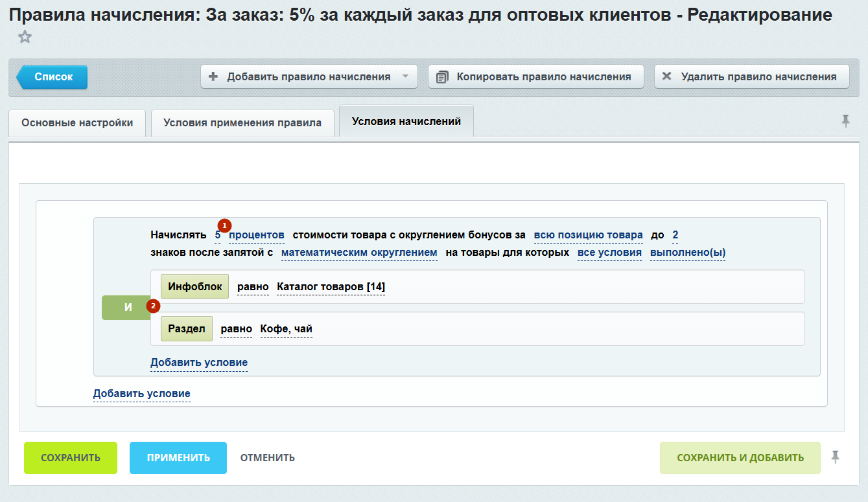The height and width of the screenshot is (502, 868).
Task: Click the green Сохранить button
Action: click(71, 457)
